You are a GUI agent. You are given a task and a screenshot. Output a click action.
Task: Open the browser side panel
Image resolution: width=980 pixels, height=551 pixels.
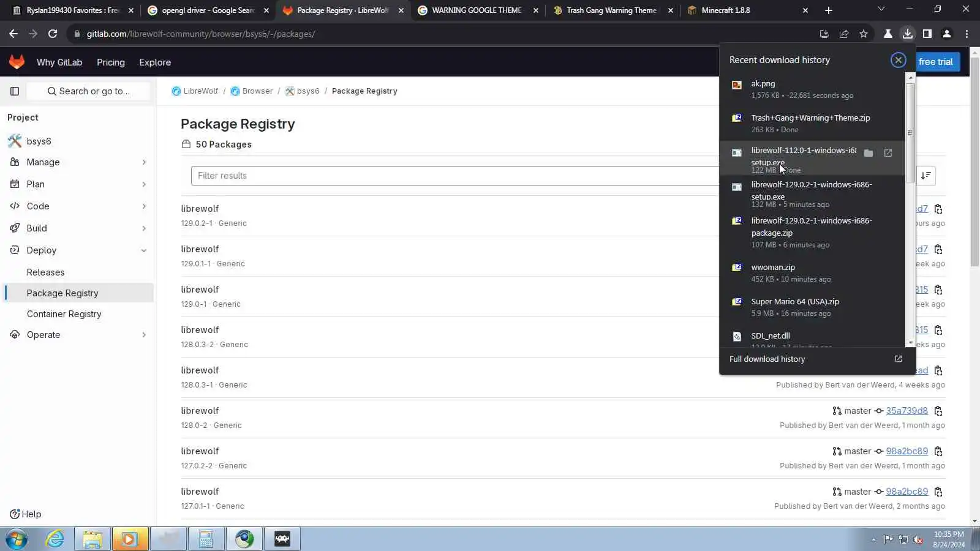927,34
